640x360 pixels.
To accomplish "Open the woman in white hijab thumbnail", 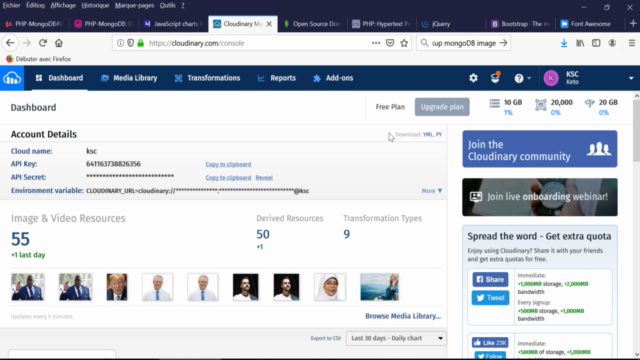I will coord(330,287).
